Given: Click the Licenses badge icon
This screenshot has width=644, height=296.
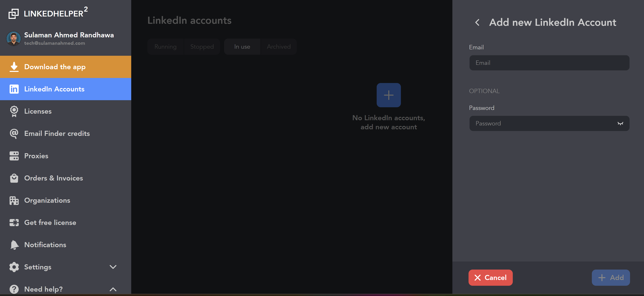Looking at the screenshot, I should pyautogui.click(x=14, y=111).
